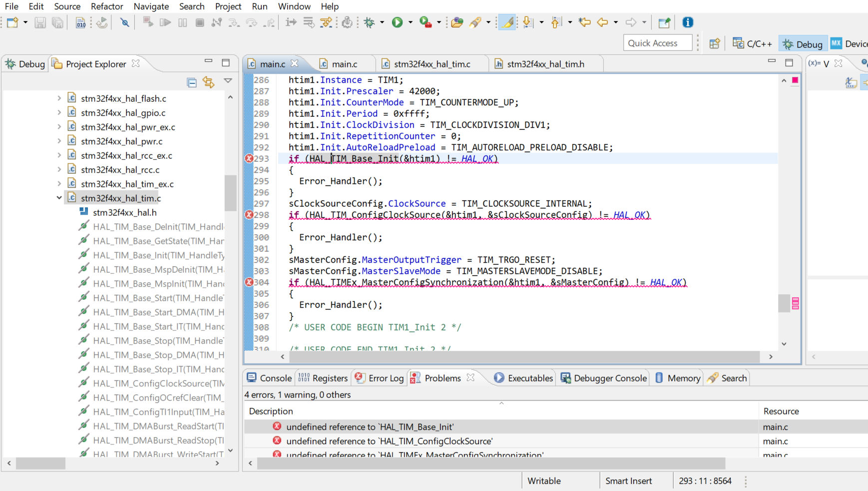Viewport: 868px width, 491px height.
Task: Open the Refactor menu
Action: (107, 6)
